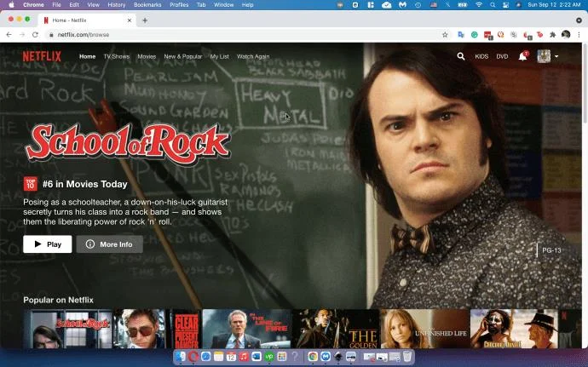Viewport: 588px width, 367px height.
Task: Open Trash in the Dock
Action: (407, 357)
